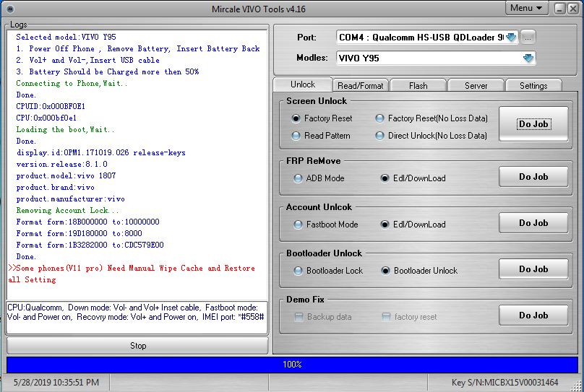The width and height of the screenshot is (584, 392).
Task: Switch to the Read/Format tab
Action: [x=360, y=85]
